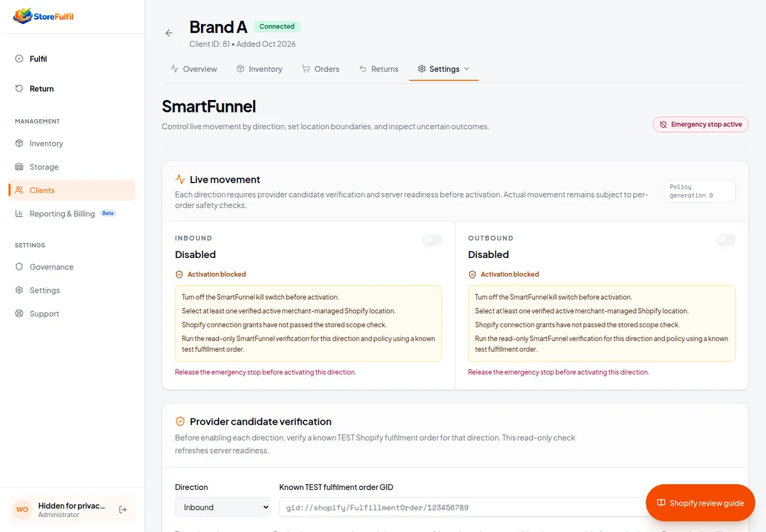Viewport: 766px width, 532px height.
Task: Click the Governance shield icon
Action: tap(19, 267)
